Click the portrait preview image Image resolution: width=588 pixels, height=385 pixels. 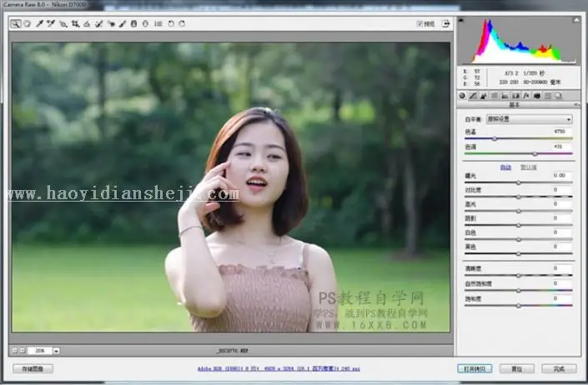pos(231,187)
